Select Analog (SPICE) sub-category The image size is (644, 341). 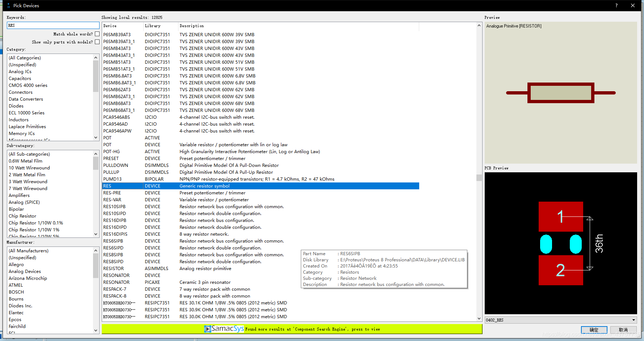[x=24, y=202]
